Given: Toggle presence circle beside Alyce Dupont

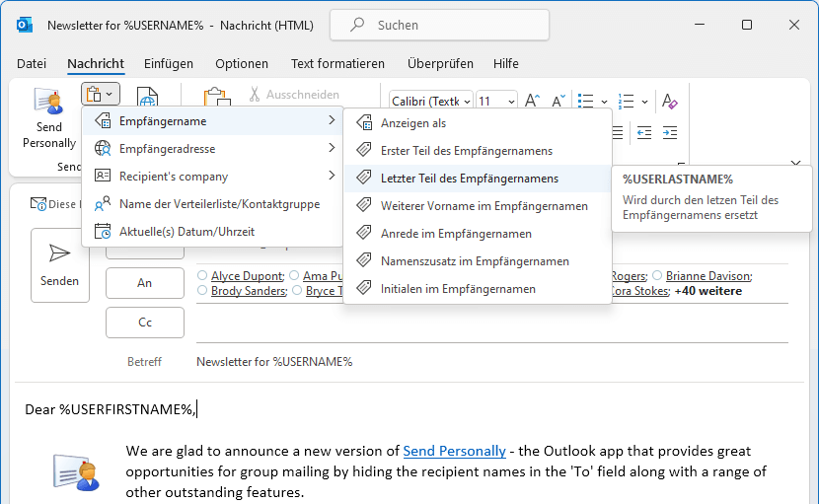Looking at the screenshot, I should tap(202, 275).
